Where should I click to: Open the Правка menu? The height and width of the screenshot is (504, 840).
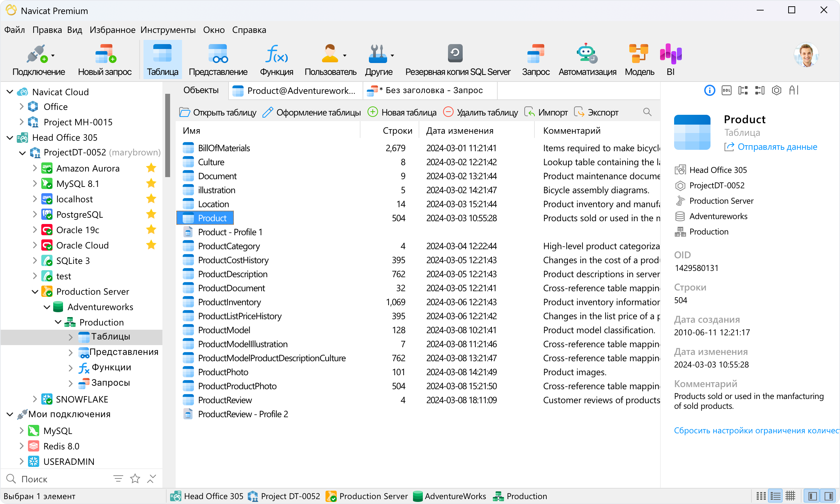click(x=47, y=30)
